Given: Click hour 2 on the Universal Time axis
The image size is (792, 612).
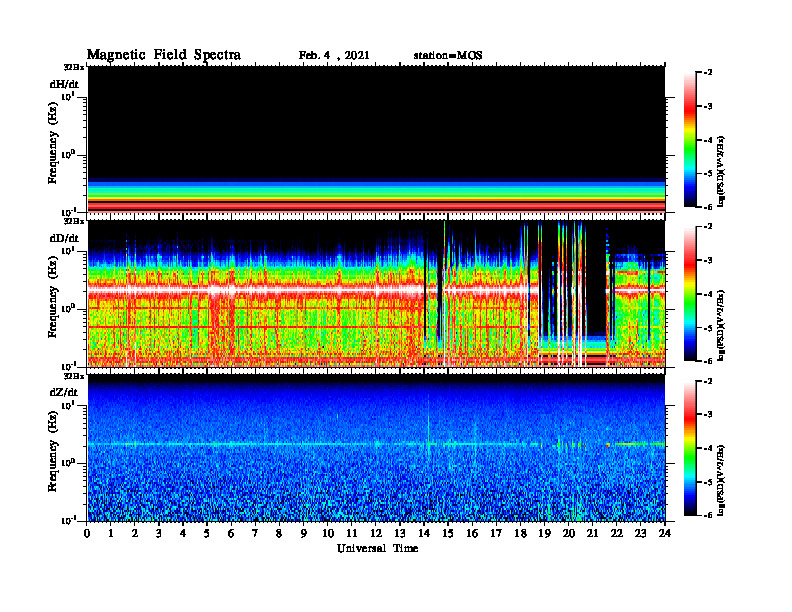Looking at the screenshot, I should coord(135,534).
